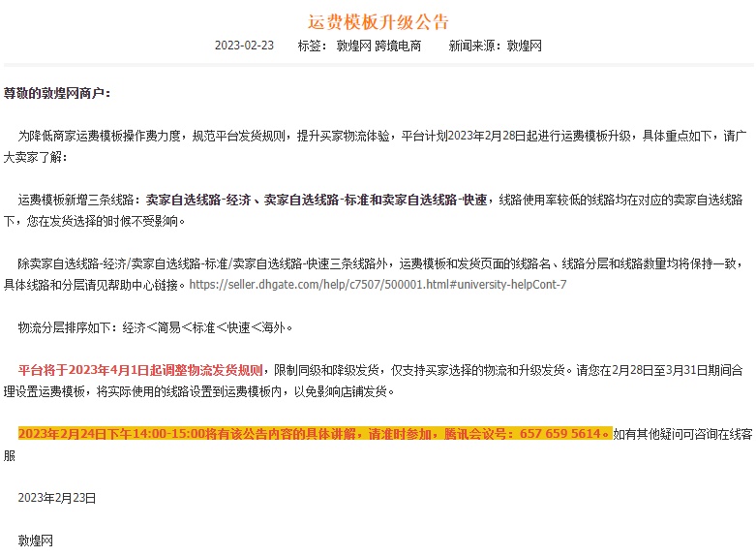Click the tag 敦煌网 跨境电商
Image resolution: width=756 pixels, height=556 pixels.
click(378, 46)
